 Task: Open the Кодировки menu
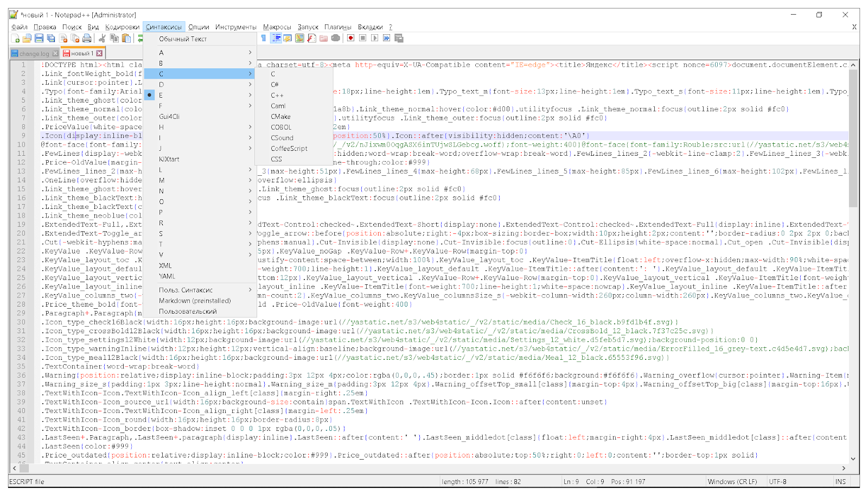point(122,27)
